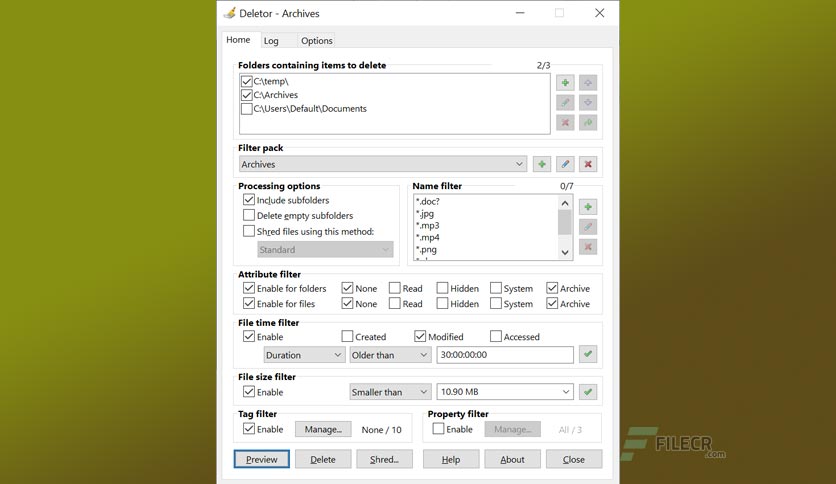Click the 30:00:00:00 duration input field
The width and height of the screenshot is (836, 484).
(x=505, y=354)
